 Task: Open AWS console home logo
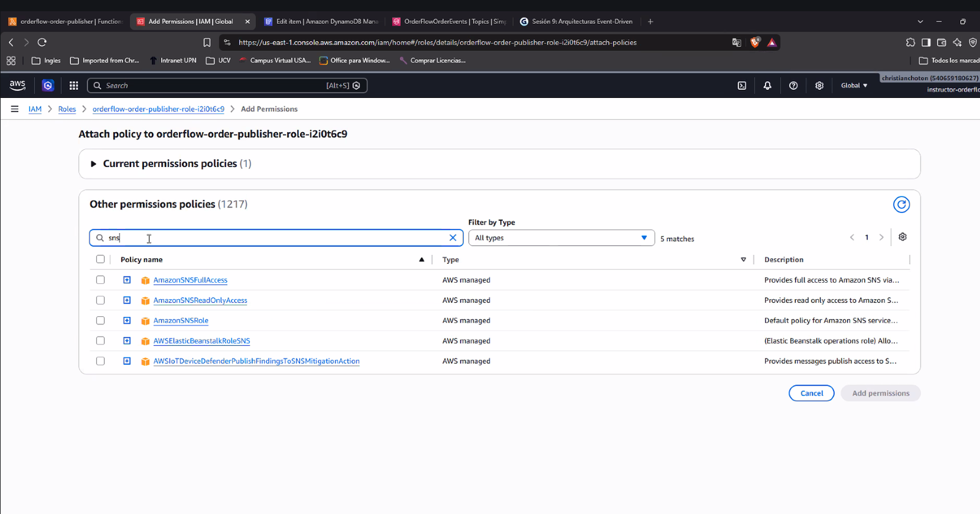pyautogui.click(x=17, y=85)
